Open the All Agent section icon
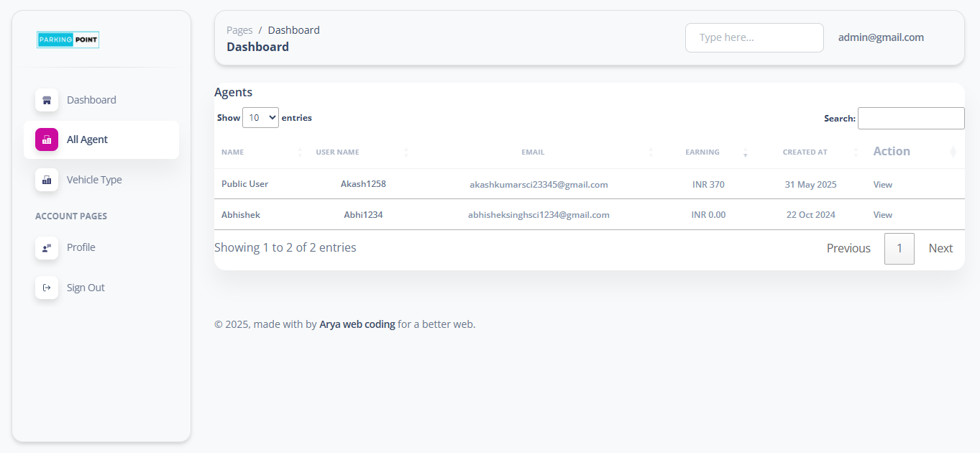Image resolution: width=980 pixels, height=453 pixels. pos(46,139)
